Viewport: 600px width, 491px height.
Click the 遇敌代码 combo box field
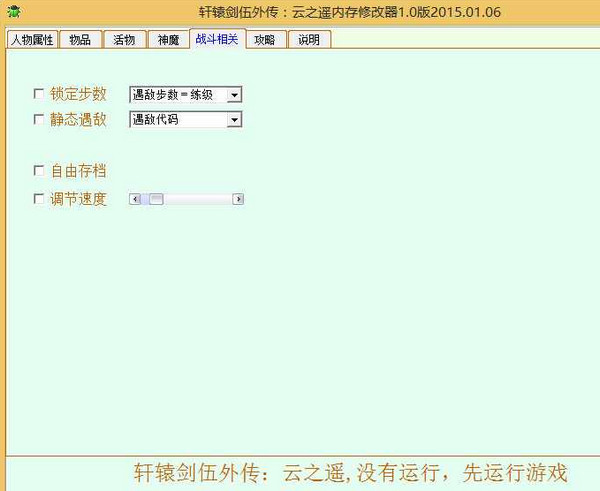(186, 119)
